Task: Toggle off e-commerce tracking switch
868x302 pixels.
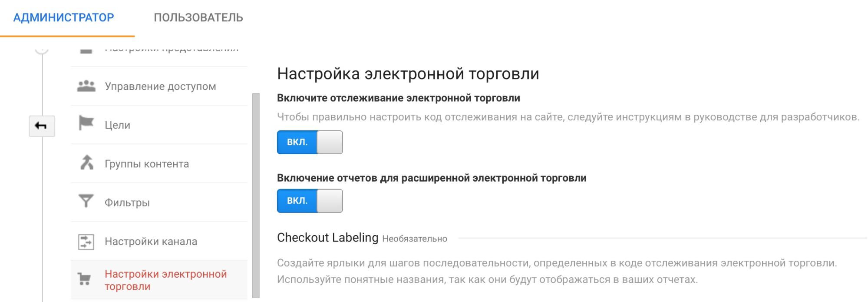Action: [310, 143]
